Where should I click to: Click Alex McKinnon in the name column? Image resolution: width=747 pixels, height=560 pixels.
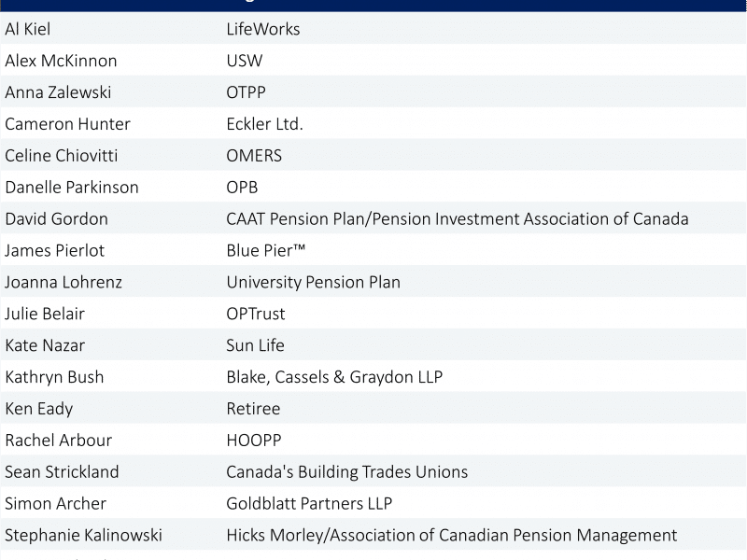[61, 61]
